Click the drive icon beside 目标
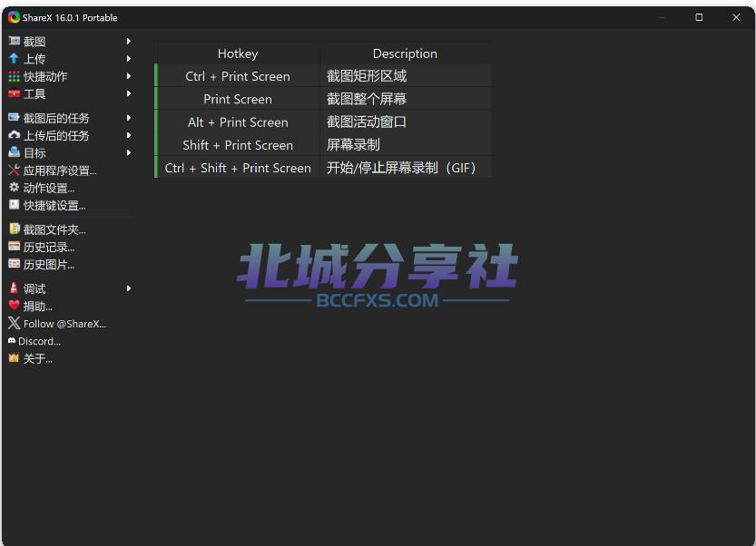The width and height of the screenshot is (756, 546). point(14,152)
